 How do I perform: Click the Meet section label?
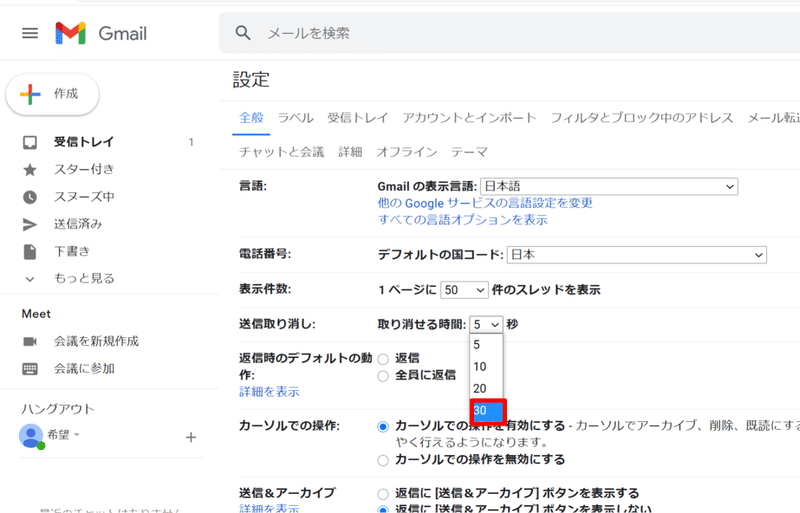[x=36, y=314]
